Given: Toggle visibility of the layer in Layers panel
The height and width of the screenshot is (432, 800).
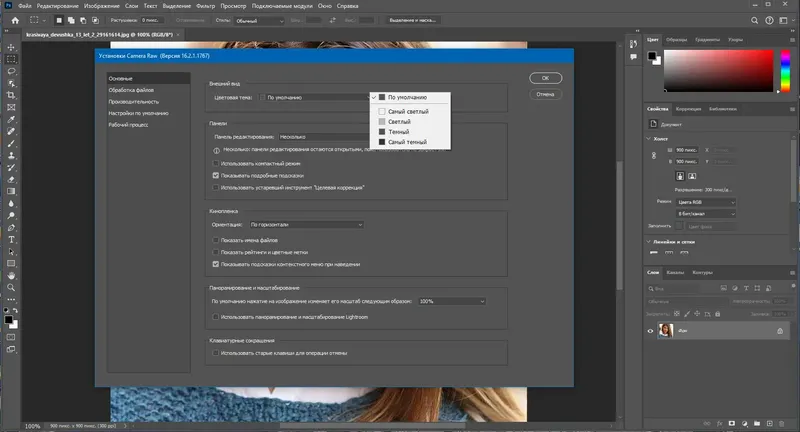Looking at the screenshot, I should tap(651, 331).
